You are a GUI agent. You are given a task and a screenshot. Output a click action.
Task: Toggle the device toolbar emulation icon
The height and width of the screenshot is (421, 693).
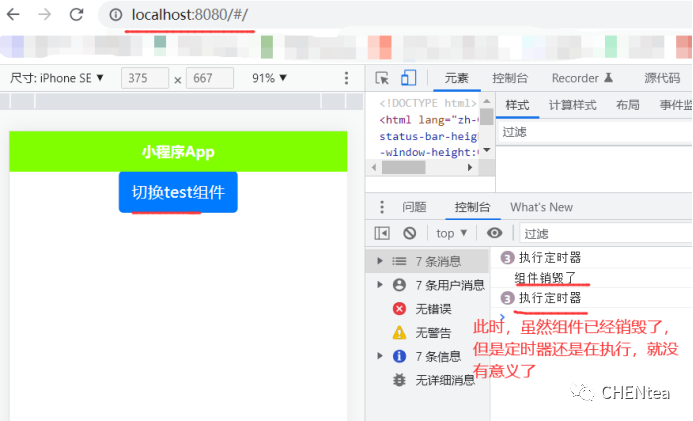pyautogui.click(x=408, y=78)
